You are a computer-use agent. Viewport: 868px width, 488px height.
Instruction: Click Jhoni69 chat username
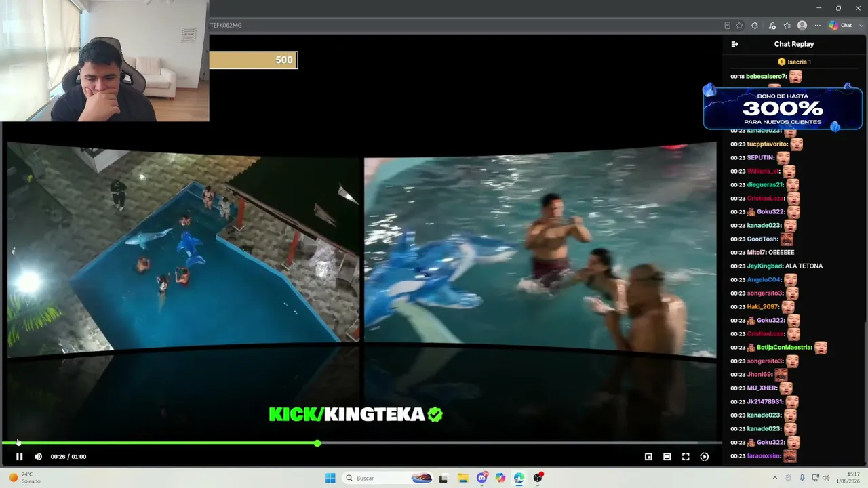coord(760,375)
